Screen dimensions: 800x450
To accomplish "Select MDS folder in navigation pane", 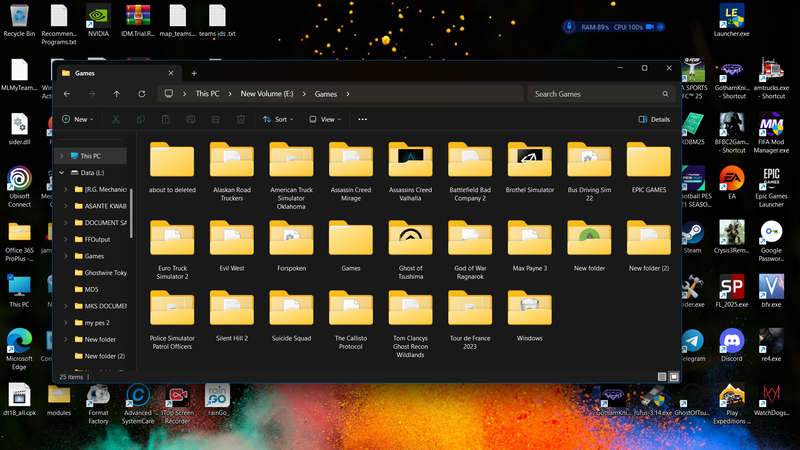I will (x=87, y=289).
